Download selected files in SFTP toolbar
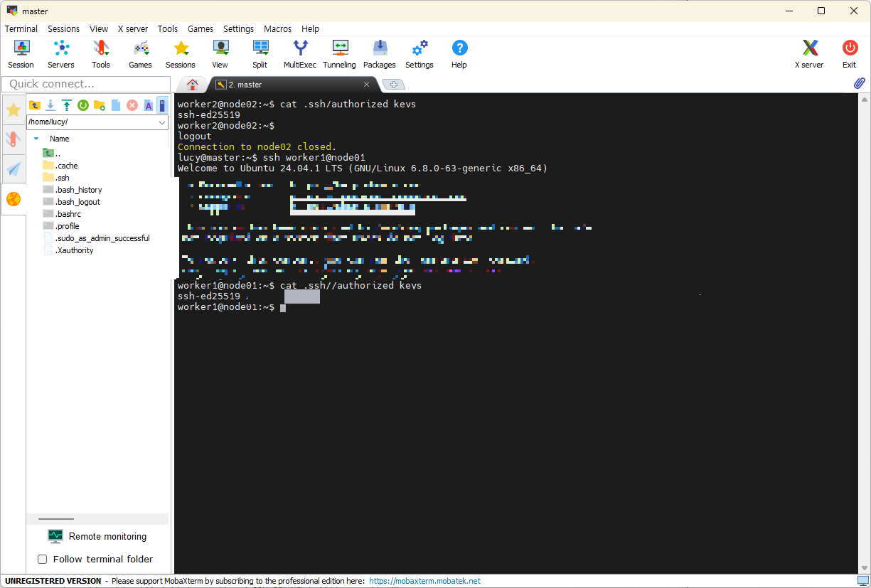 tap(50, 105)
